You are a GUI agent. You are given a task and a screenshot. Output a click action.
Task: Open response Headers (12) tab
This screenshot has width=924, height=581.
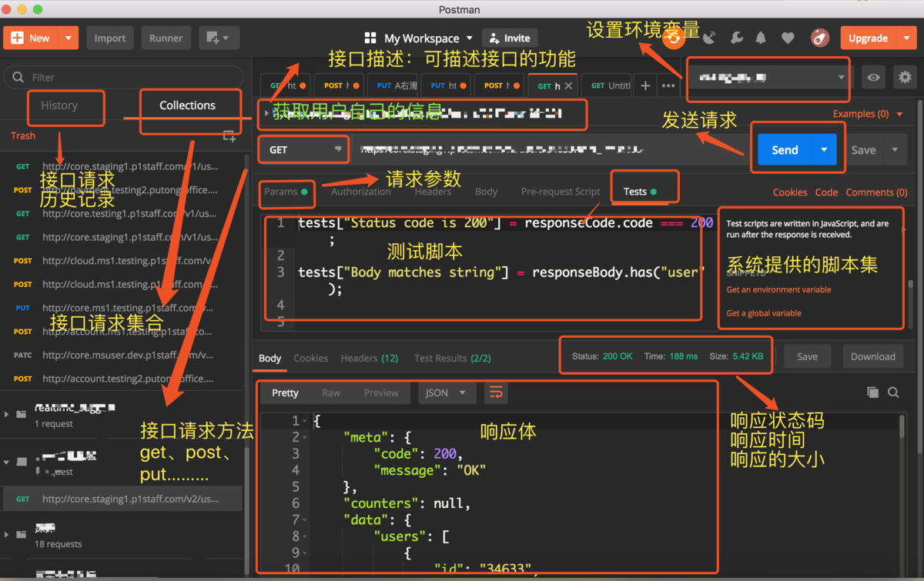click(369, 358)
